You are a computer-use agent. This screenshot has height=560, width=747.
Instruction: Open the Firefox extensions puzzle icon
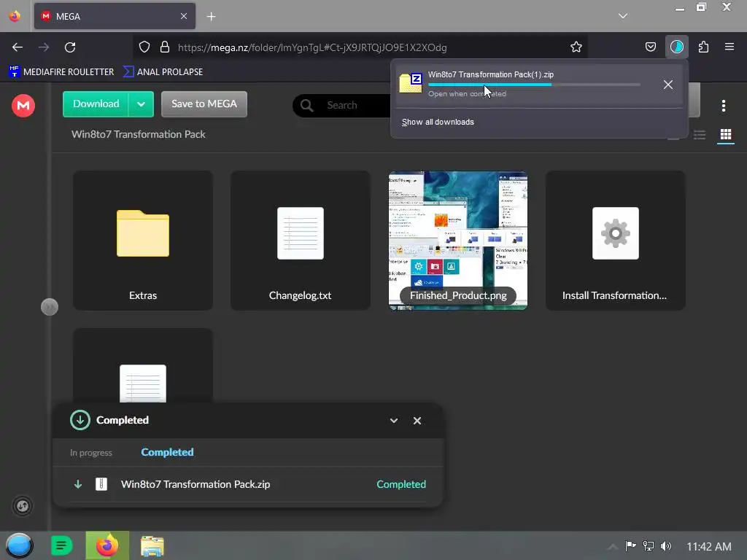[703, 47]
